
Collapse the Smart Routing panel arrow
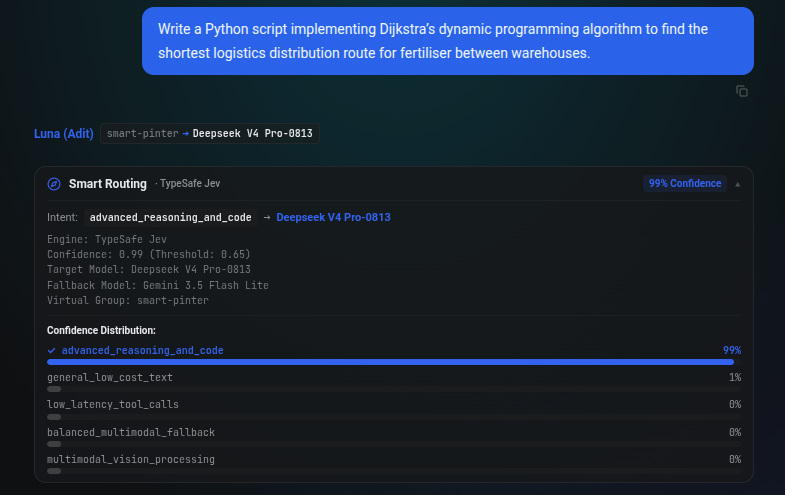(737, 184)
